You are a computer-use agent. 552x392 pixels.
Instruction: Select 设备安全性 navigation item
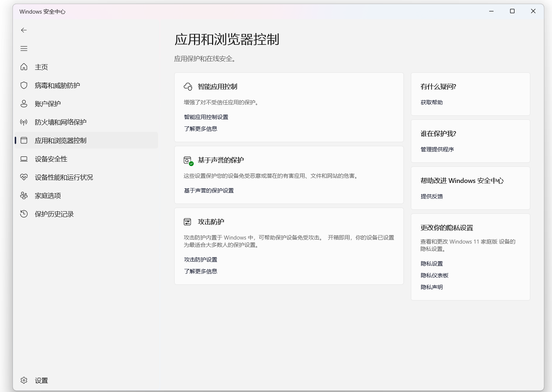[86, 159]
